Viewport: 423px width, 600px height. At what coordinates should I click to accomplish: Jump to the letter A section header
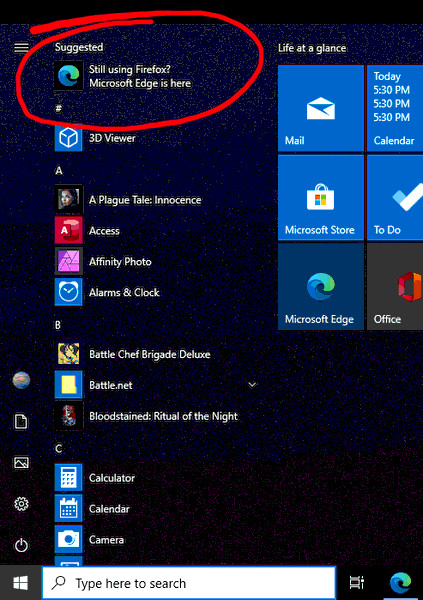tap(59, 171)
